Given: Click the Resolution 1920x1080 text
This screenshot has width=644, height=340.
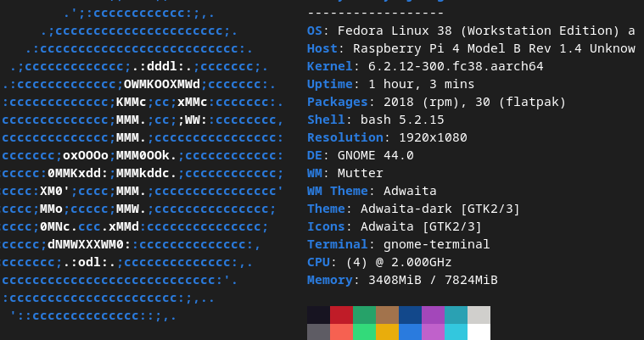Looking at the screenshot, I should (387, 137).
